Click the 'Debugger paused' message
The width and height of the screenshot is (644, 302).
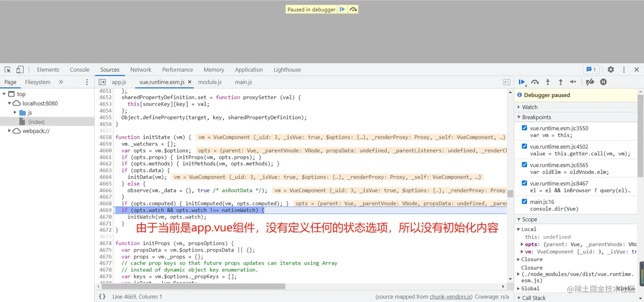pos(547,95)
